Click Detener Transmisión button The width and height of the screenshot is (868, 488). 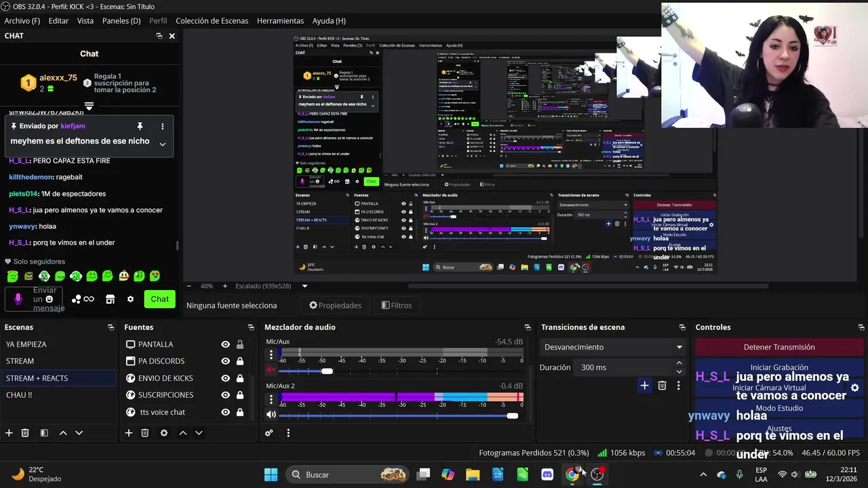coord(779,347)
